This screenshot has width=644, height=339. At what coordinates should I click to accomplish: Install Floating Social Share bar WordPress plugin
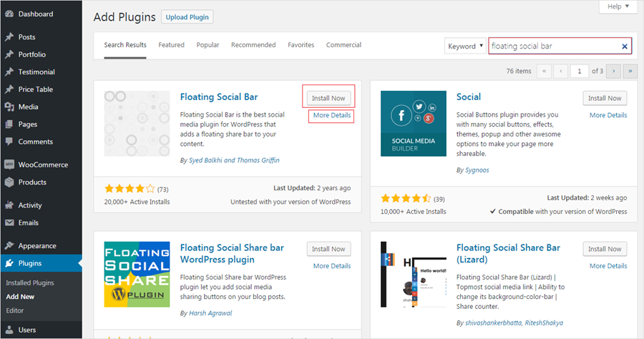[328, 249]
